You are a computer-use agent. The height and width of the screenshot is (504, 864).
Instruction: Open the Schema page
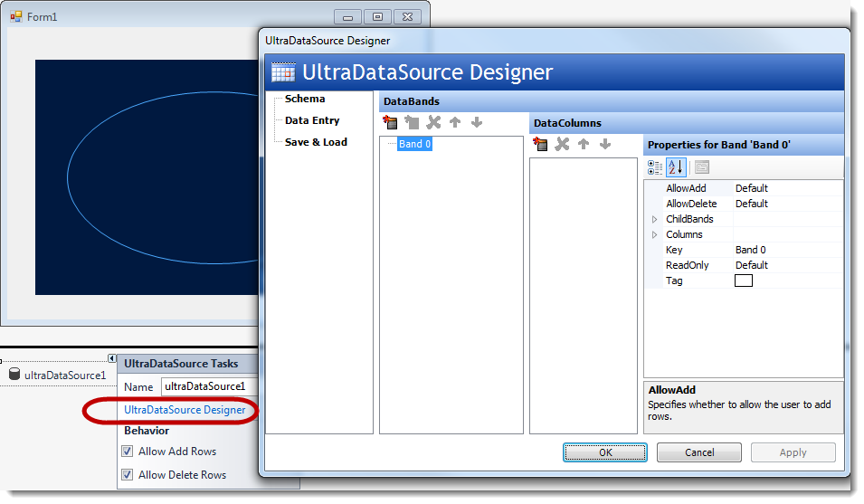305,99
